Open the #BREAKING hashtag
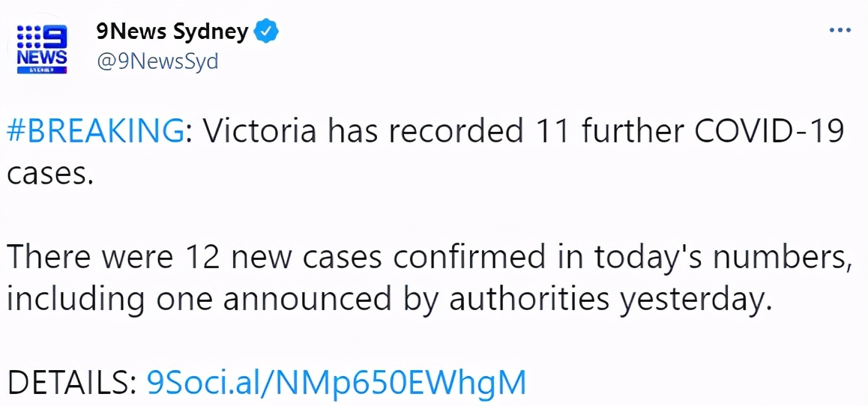This screenshot has height=406, width=868. 95,132
